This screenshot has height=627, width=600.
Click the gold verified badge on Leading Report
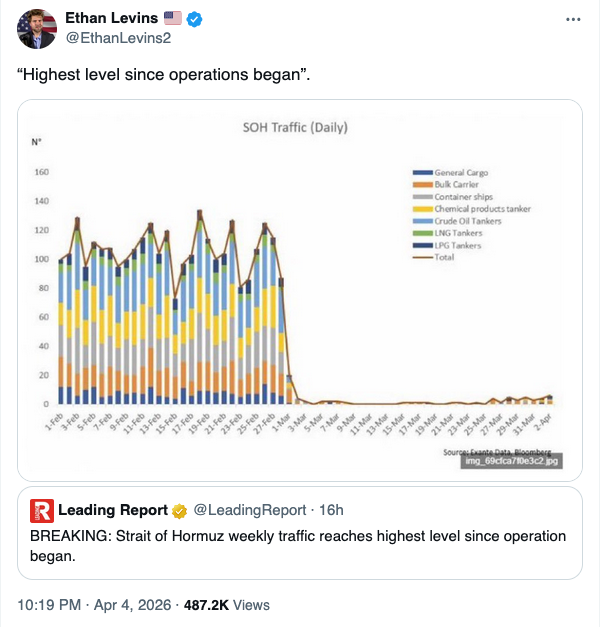click(179, 511)
